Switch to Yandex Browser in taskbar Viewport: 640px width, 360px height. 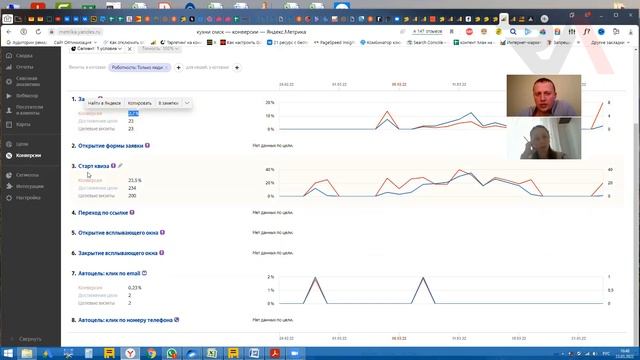coord(130,353)
